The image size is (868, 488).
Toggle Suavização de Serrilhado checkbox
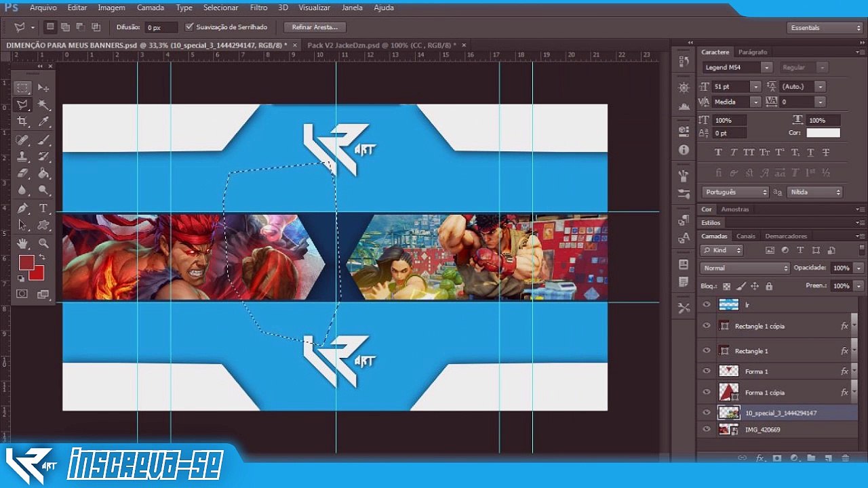(x=189, y=27)
